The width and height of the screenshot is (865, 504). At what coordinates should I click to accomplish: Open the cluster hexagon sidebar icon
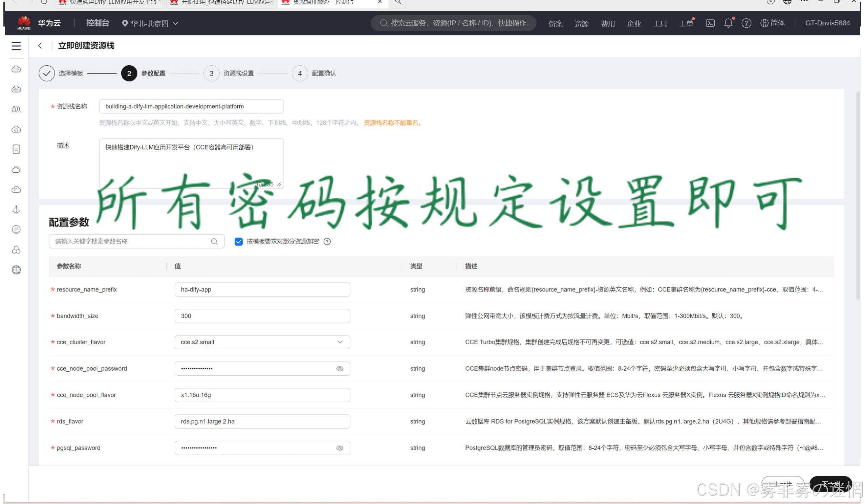click(16, 250)
